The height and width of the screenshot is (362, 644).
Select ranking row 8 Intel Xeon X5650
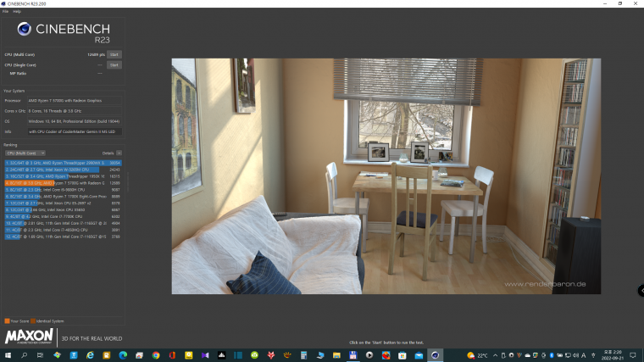coord(63,210)
